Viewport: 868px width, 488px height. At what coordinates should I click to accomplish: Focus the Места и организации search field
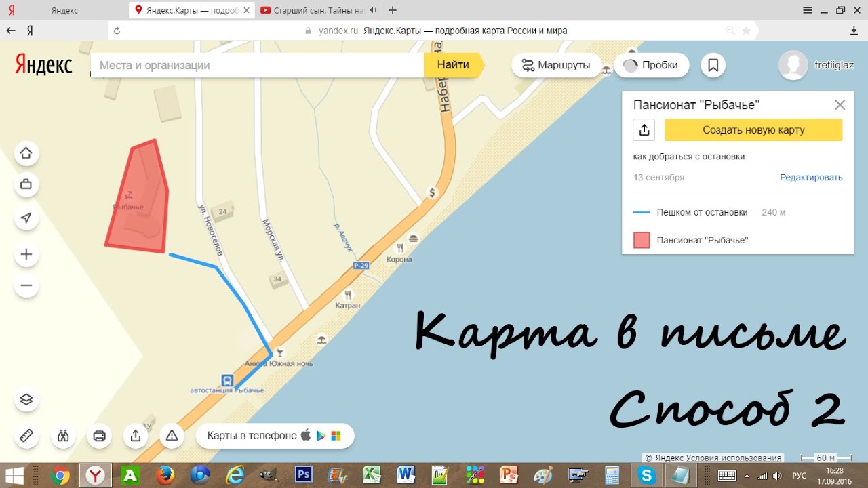258,65
